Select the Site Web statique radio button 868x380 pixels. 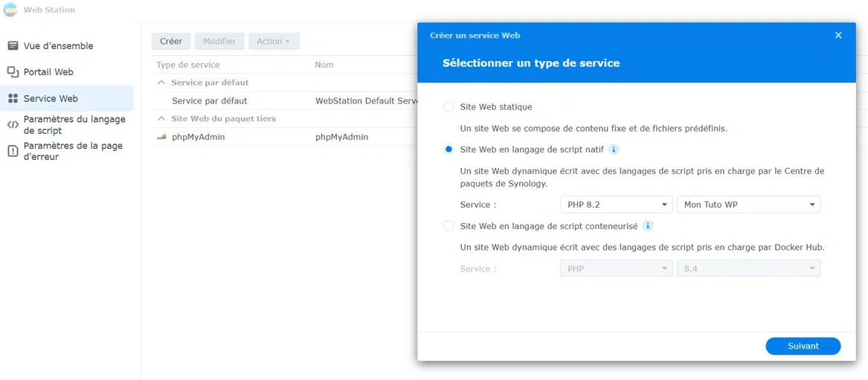(x=449, y=107)
